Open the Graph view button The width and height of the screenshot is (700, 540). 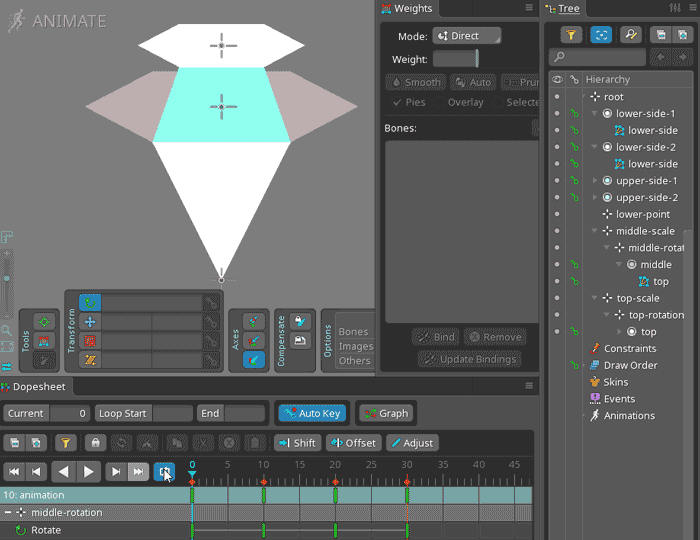tap(386, 413)
